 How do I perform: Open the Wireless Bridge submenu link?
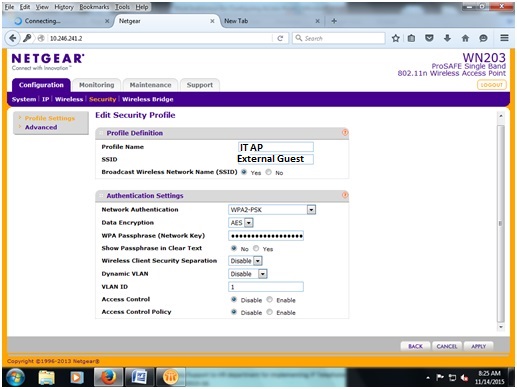[148, 99]
